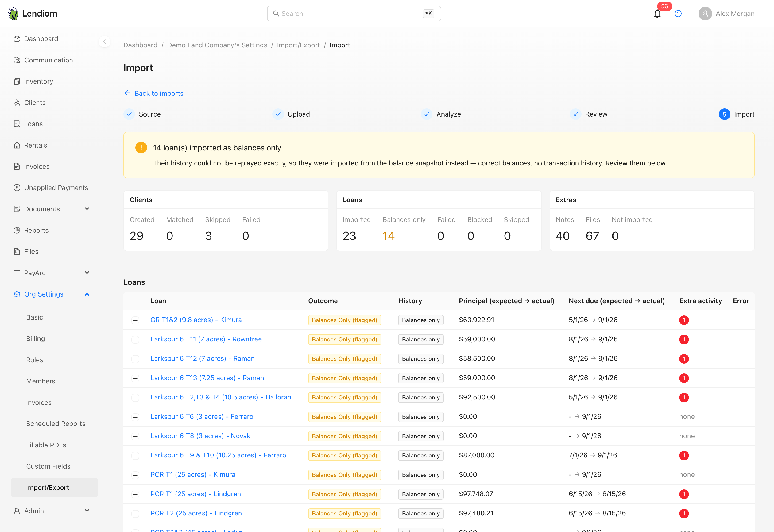
Task: Click the Reports pie chart icon
Action: (x=17, y=230)
